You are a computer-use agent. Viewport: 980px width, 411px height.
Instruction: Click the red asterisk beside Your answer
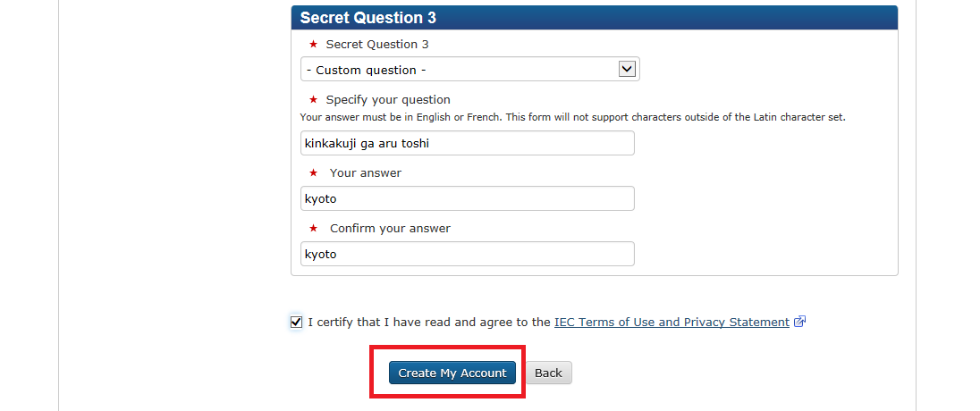coord(314,173)
